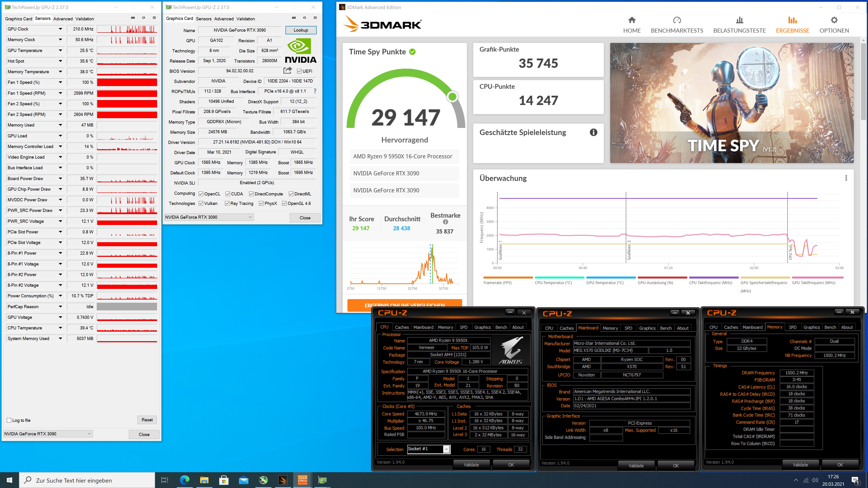Click Lookup button in GPU-Z
The image size is (868, 488).
point(301,30)
